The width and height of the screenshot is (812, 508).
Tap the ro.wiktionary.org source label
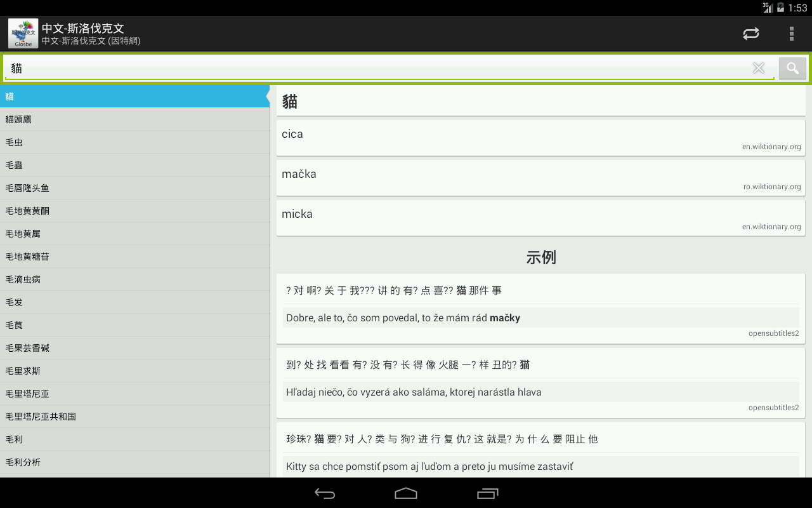(772, 187)
